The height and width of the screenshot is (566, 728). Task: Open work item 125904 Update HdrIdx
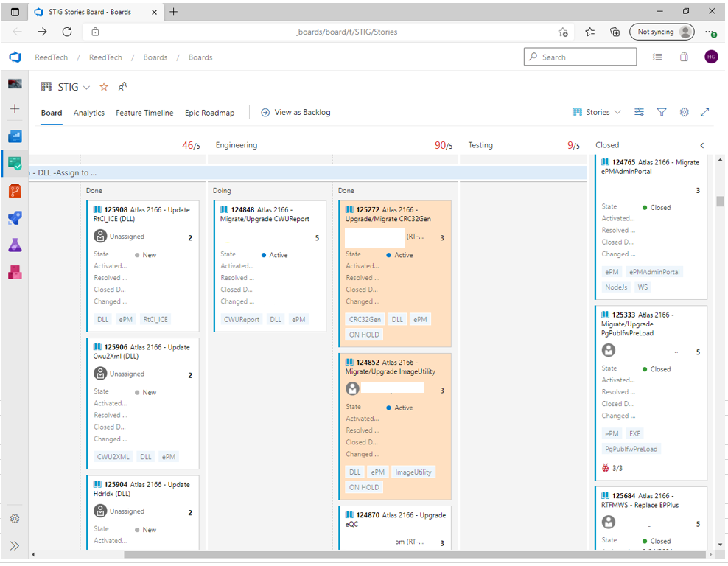coord(141,489)
